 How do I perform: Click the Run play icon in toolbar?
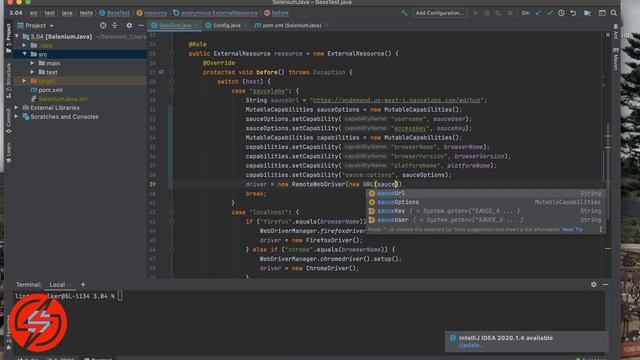[x=476, y=13]
